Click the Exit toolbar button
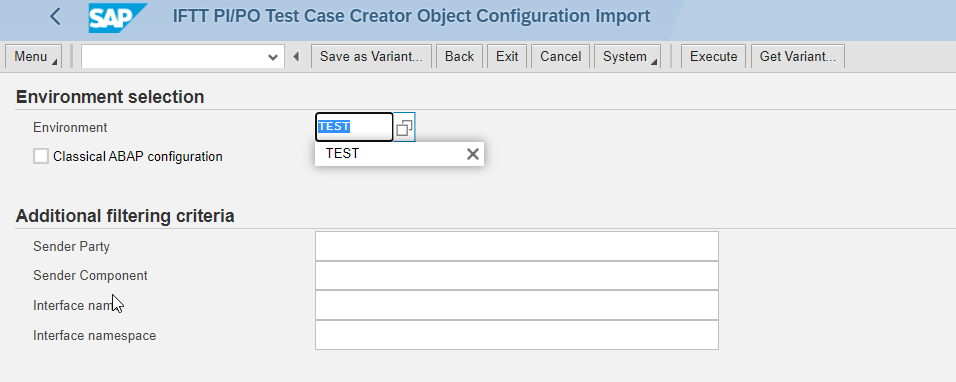The width and height of the screenshot is (956, 382). (507, 57)
